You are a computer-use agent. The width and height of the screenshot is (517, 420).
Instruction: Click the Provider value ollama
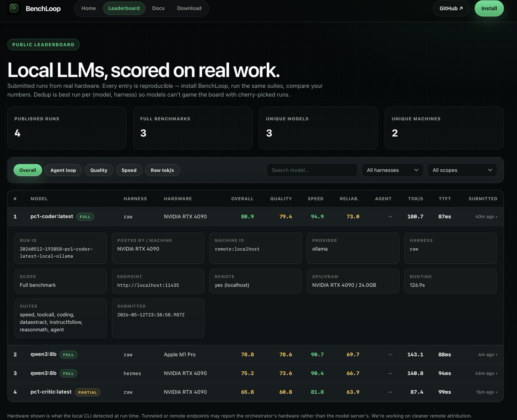[x=320, y=249]
